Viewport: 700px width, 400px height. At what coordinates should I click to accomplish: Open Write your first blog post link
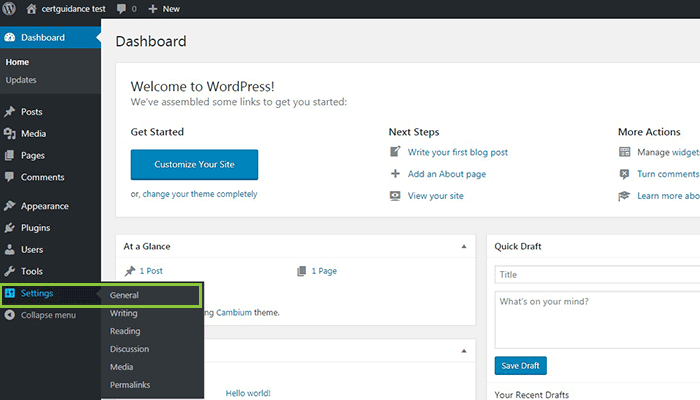(458, 152)
